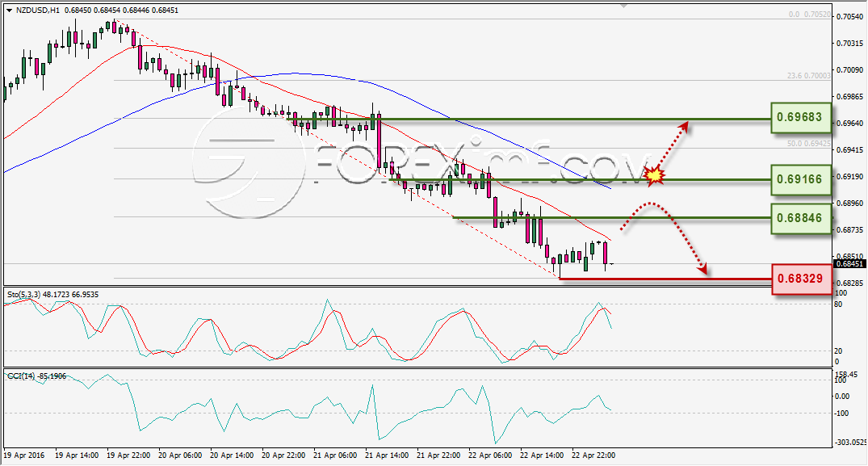Click the 21 Apr 14:00 time label
Image resolution: width=868 pixels, height=466 pixels.
coord(387,456)
